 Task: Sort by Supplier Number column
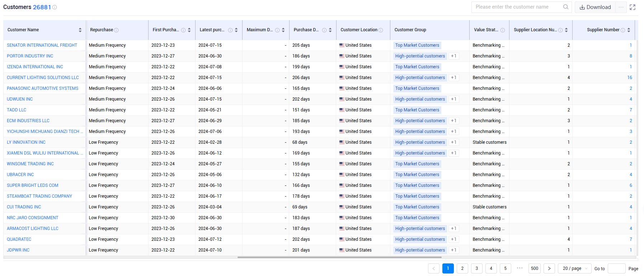tap(629, 30)
